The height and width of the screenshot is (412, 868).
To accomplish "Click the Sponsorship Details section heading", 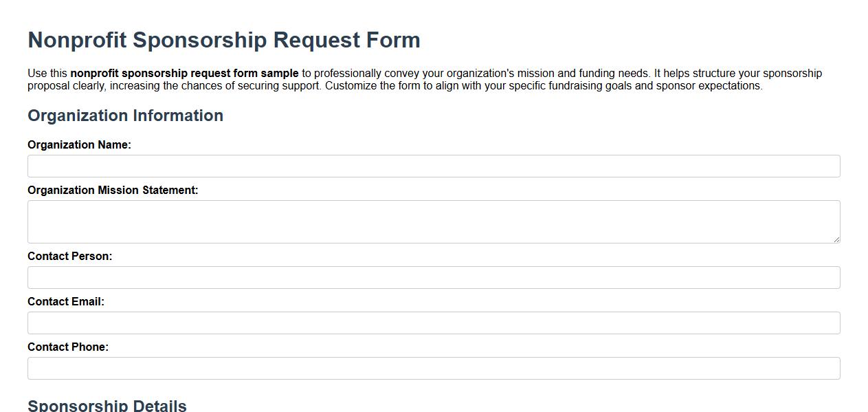I will (107, 405).
